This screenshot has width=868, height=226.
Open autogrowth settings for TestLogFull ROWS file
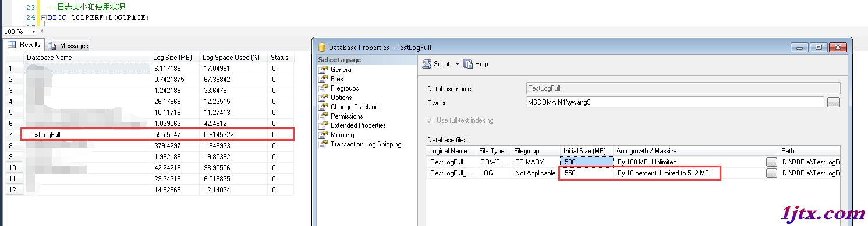[x=771, y=162]
